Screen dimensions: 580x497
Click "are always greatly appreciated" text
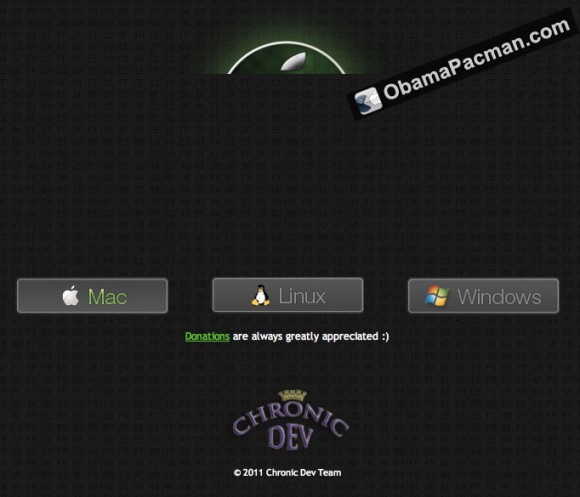click(306, 337)
